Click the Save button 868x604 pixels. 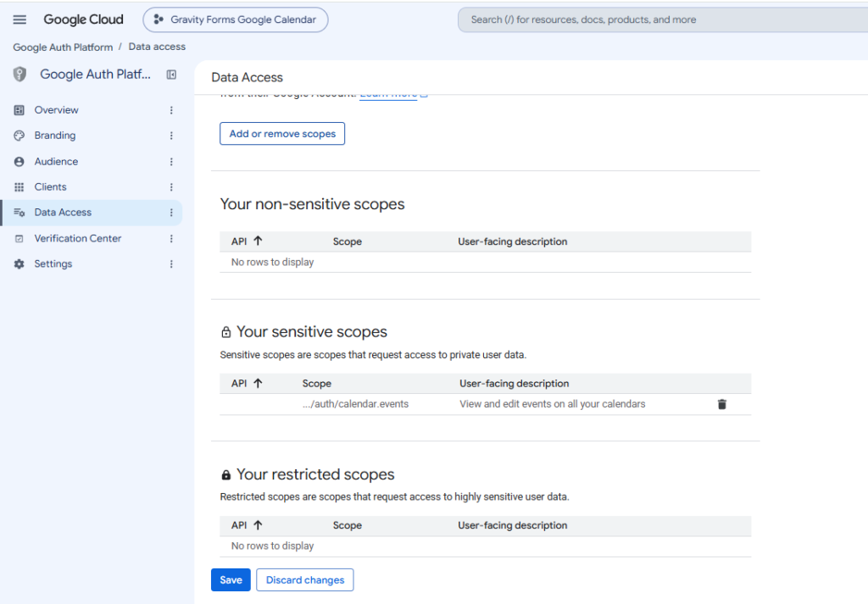click(231, 579)
